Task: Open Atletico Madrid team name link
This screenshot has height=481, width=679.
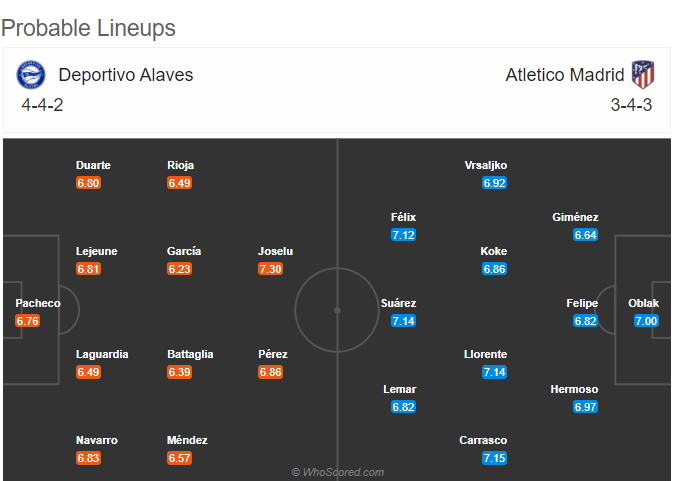Action: click(x=565, y=75)
